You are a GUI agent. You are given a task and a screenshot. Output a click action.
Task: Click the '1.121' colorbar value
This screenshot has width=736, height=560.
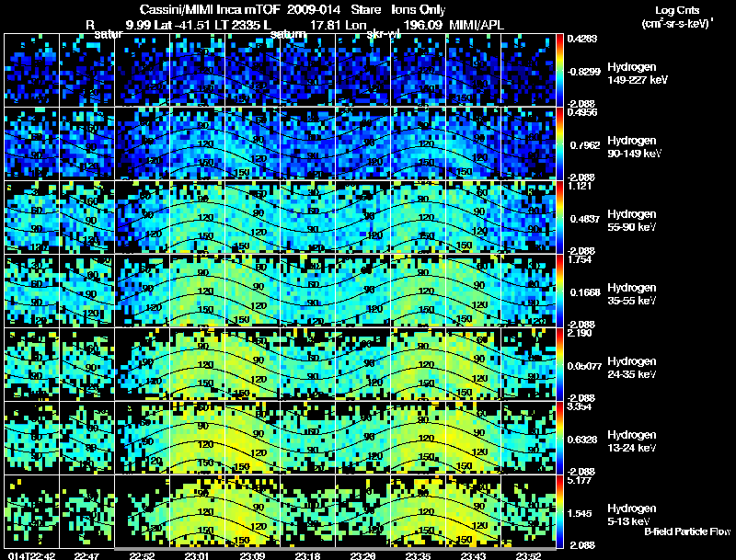pos(580,186)
